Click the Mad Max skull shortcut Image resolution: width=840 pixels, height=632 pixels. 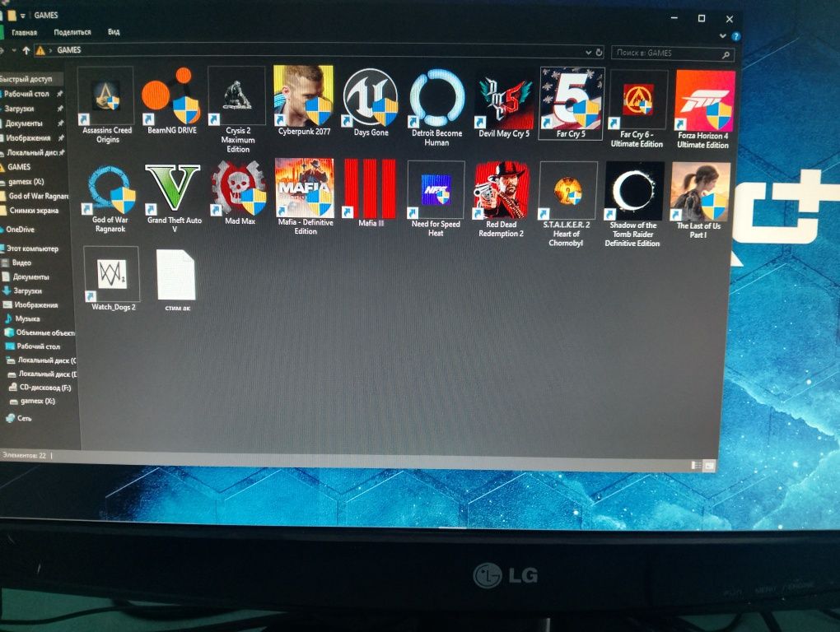[239, 188]
